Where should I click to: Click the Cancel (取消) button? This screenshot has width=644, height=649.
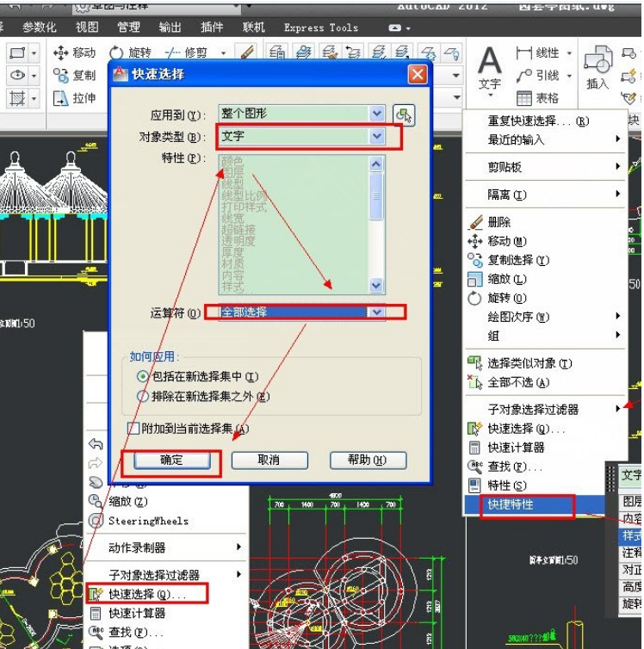[269, 460]
